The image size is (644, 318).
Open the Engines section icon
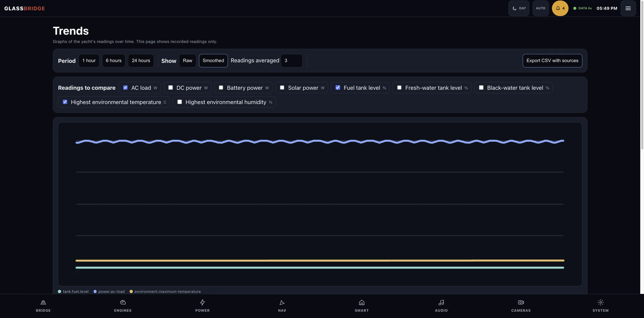click(123, 303)
